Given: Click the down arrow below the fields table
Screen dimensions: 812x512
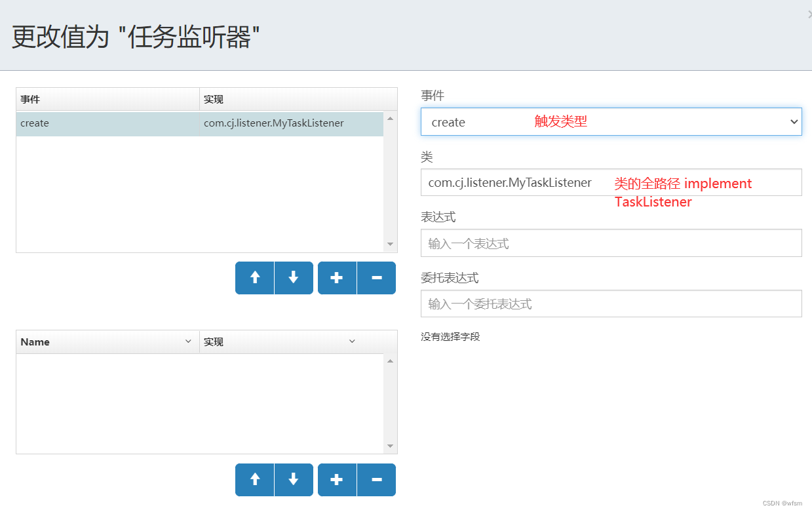Looking at the screenshot, I should (294, 479).
